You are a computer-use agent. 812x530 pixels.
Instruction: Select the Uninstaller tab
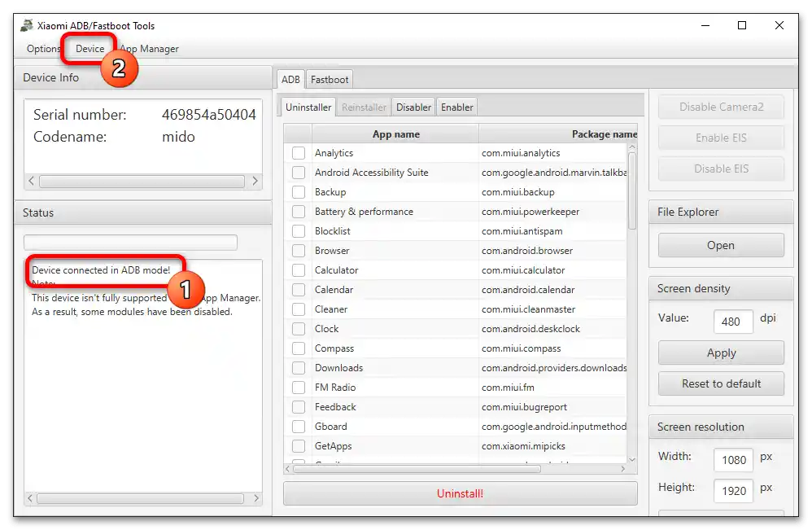click(308, 107)
